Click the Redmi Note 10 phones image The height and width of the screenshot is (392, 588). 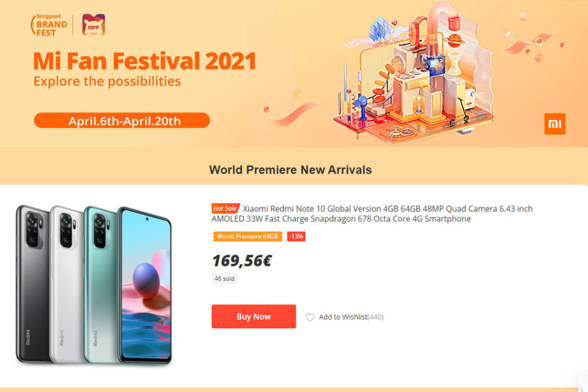tap(94, 285)
